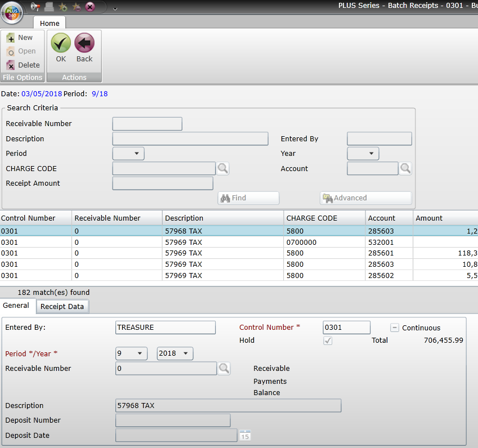Toggle the Continuous checkbox
Screen dimensions: 478x448
(x=395, y=328)
